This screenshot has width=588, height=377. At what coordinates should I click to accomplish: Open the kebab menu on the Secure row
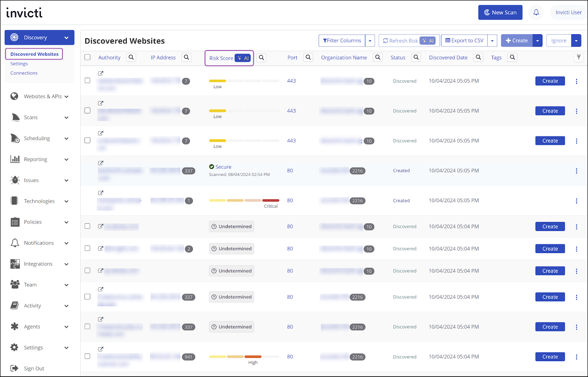(x=577, y=171)
